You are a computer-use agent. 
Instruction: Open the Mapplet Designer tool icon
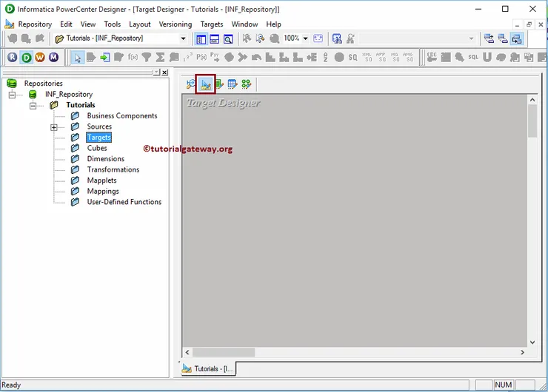[233, 84]
